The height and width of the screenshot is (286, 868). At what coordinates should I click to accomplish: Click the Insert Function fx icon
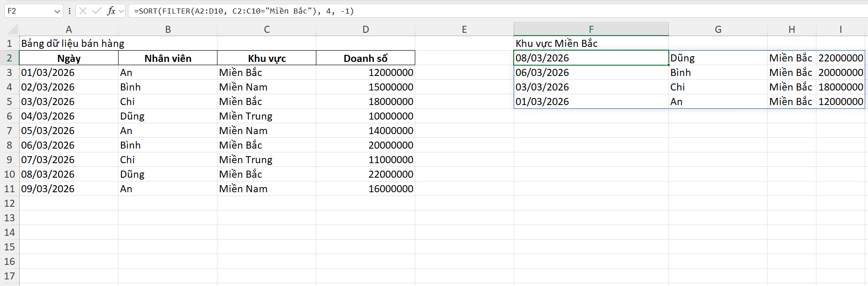click(111, 11)
